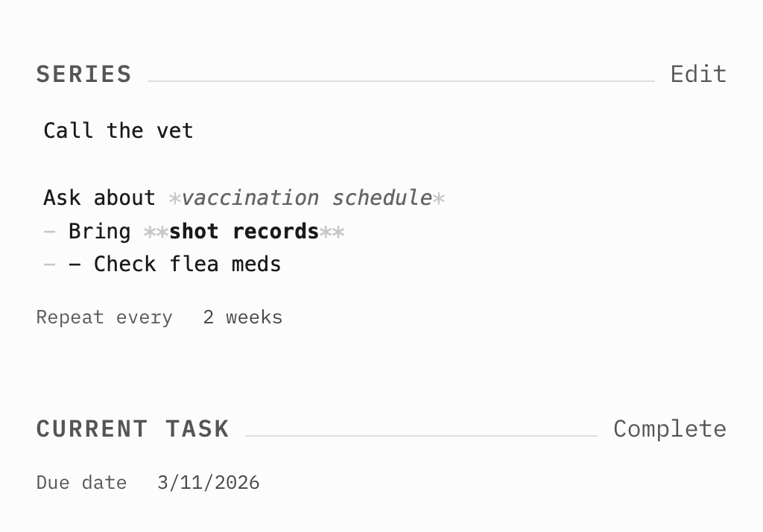Click the divider line beside CURRENT TASK
This screenshot has width=763, height=532.
(x=421, y=435)
